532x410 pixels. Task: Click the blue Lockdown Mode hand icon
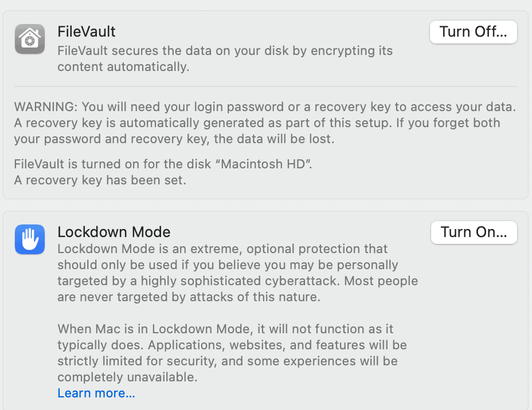pos(30,239)
